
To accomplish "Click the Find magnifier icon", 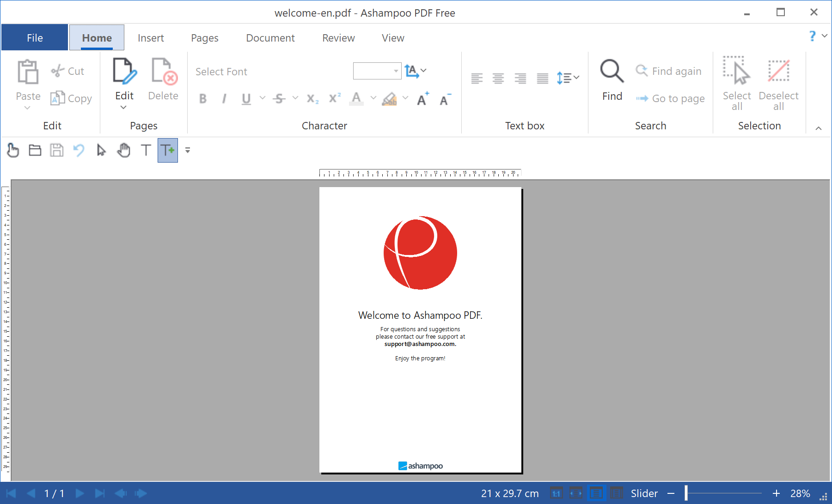I will 612,71.
